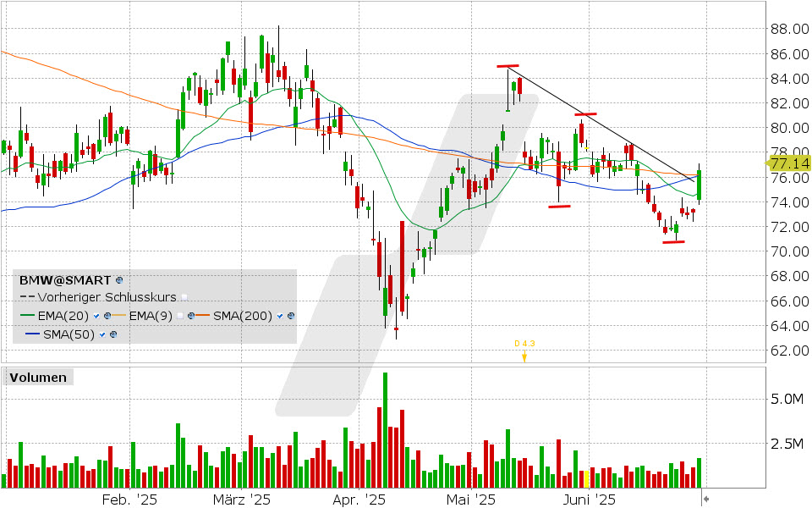Click the 88.00 price axis label
Screen dimensions: 812x508
click(789, 29)
